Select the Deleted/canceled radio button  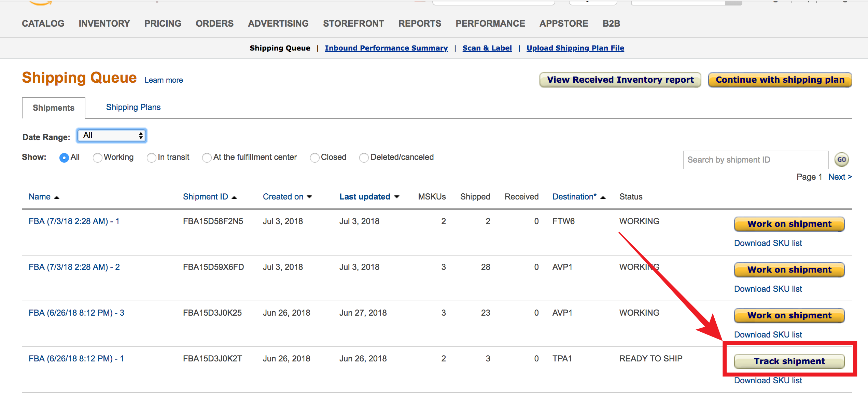click(364, 157)
